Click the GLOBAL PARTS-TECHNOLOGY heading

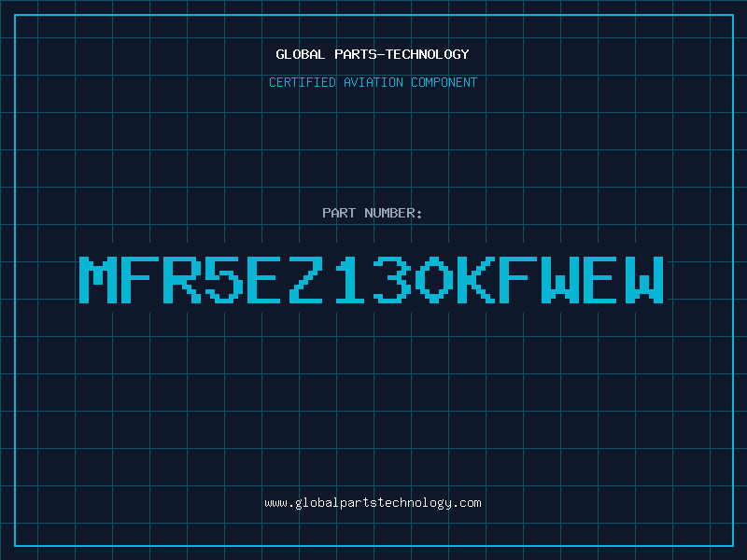point(373,54)
